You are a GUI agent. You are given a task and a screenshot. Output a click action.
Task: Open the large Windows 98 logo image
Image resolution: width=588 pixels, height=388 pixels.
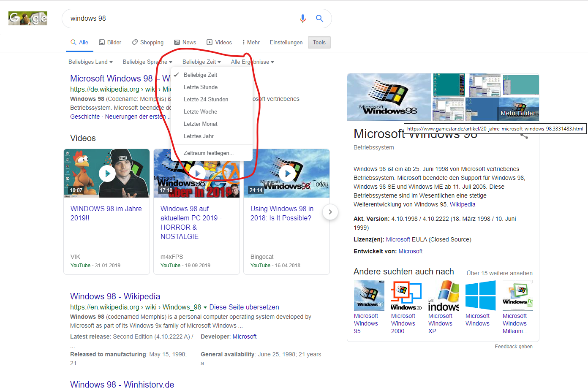[389, 97]
